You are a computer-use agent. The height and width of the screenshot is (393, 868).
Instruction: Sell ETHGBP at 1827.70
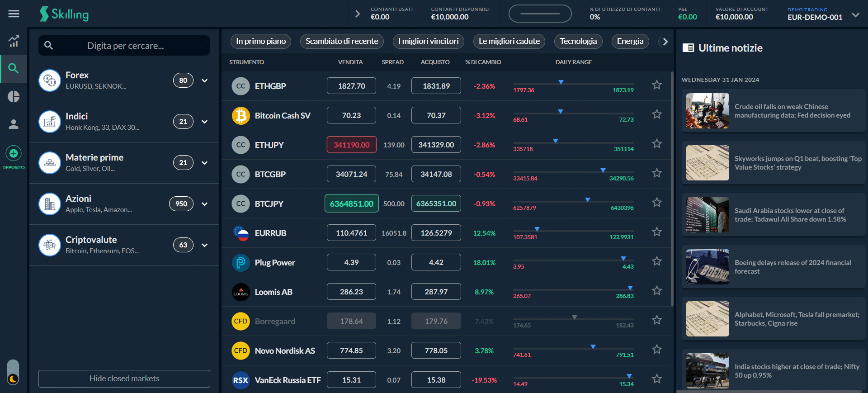click(x=351, y=86)
